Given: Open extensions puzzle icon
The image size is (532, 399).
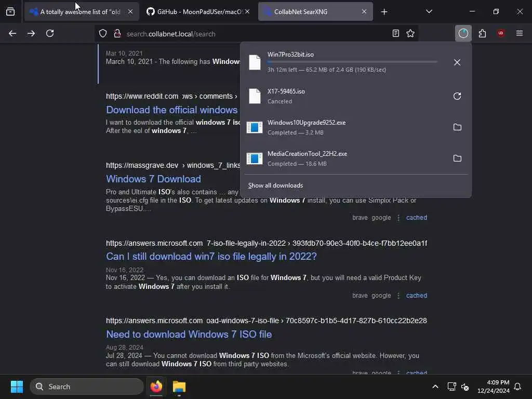Looking at the screenshot, I should (x=482, y=33).
